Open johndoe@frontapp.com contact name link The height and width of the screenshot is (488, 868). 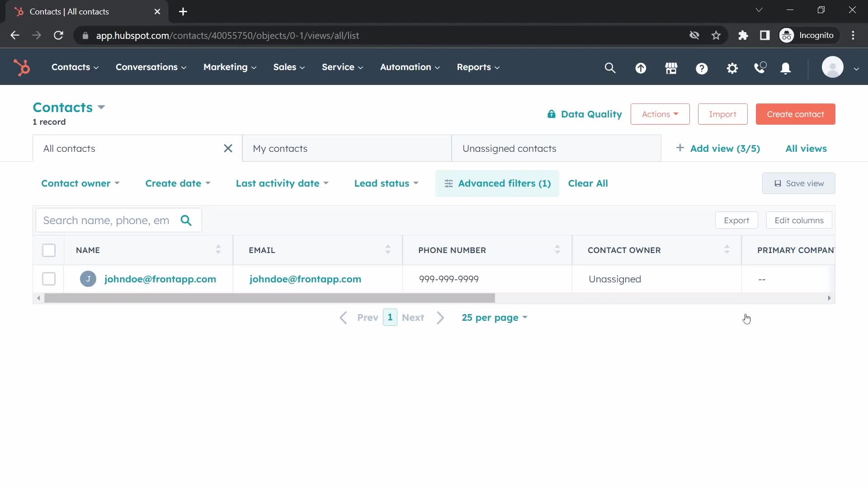tap(160, 279)
